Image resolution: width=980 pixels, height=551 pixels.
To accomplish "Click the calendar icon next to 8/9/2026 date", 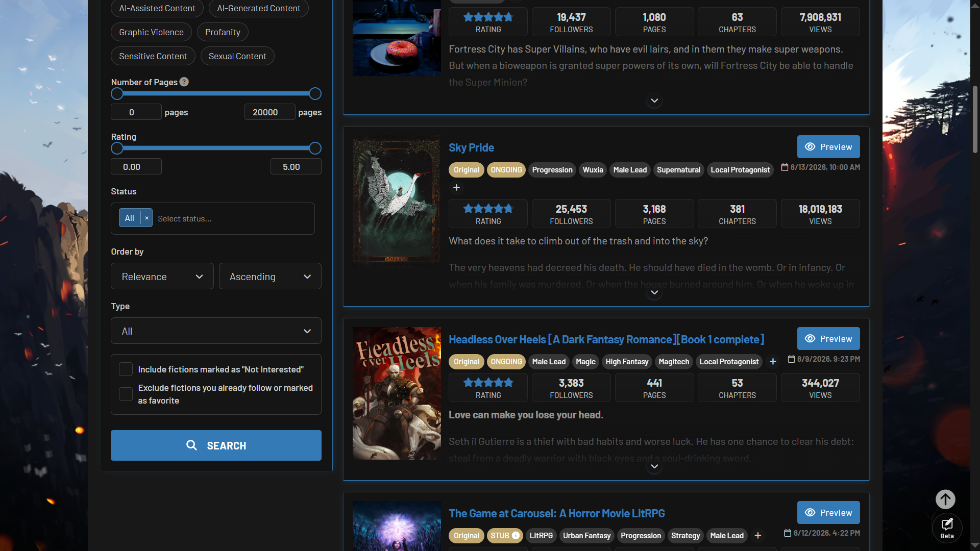I will click(x=791, y=359).
